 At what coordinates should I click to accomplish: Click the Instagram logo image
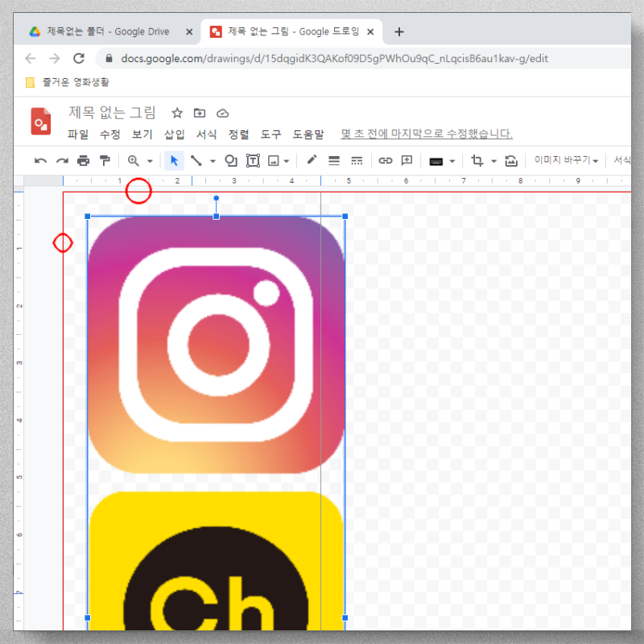point(216,345)
